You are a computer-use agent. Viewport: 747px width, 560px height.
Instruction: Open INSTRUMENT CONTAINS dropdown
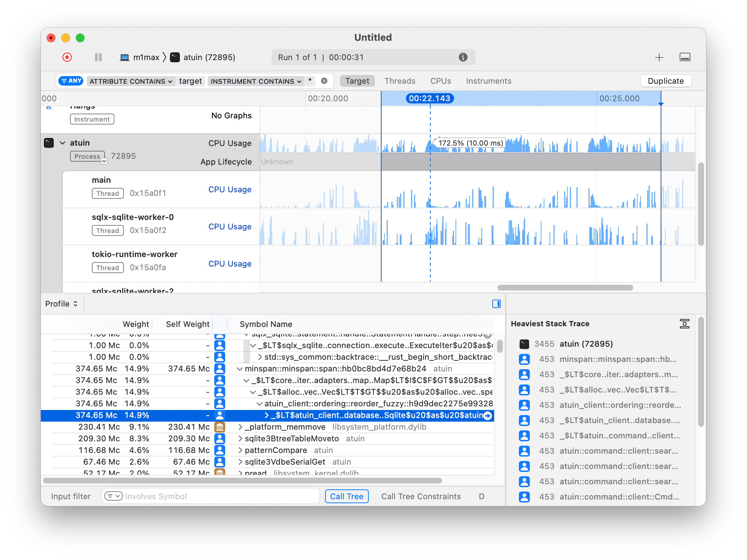(256, 81)
